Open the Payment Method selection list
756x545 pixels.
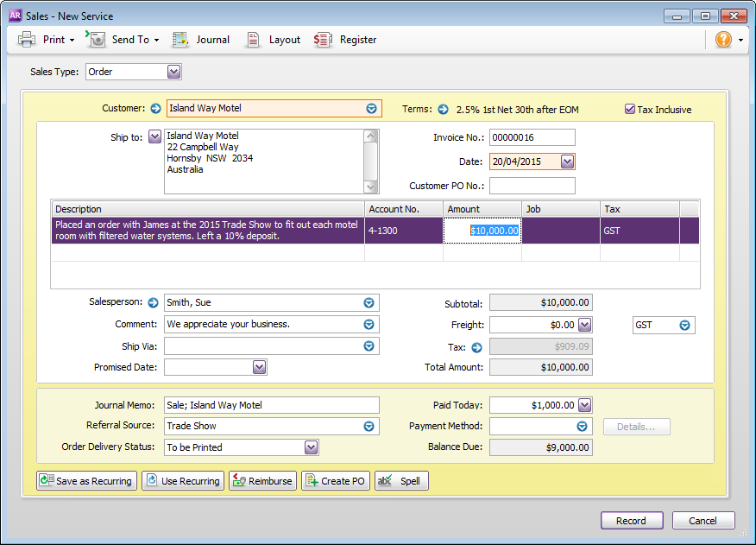click(x=582, y=427)
